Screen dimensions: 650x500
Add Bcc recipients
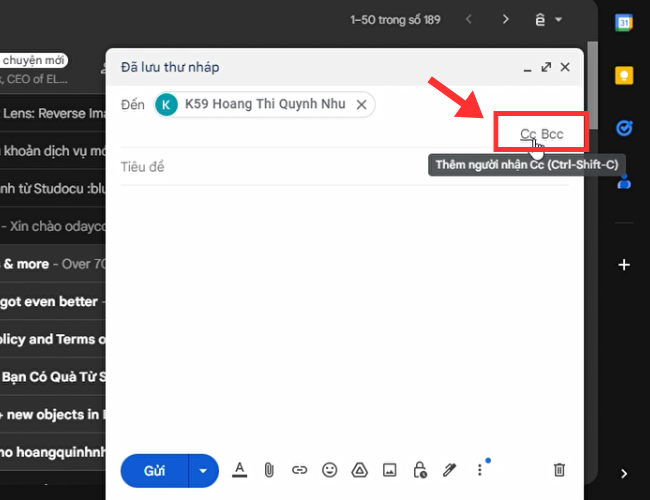point(552,134)
